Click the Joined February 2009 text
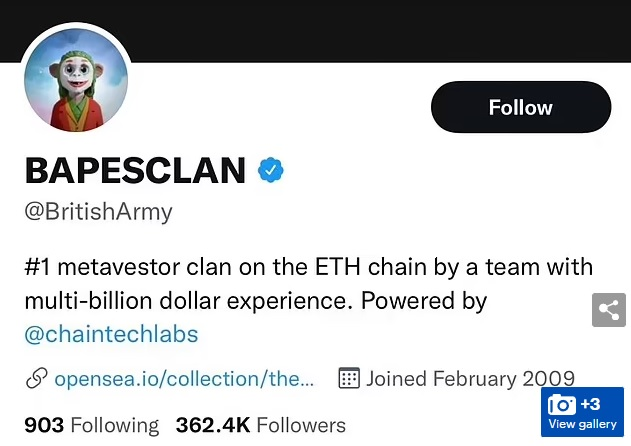This screenshot has width=631, height=446. 470,379
